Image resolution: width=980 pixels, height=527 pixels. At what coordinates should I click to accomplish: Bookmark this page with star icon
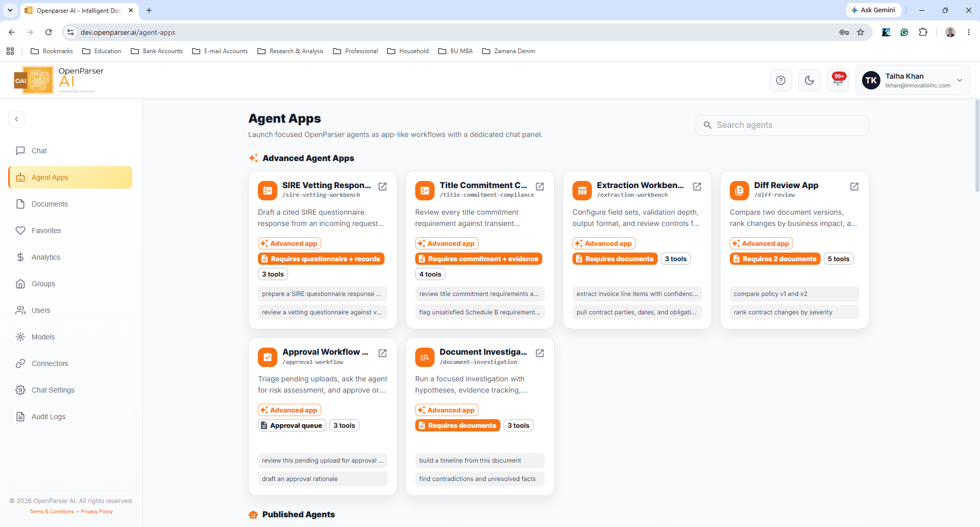[x=861, y=32]
